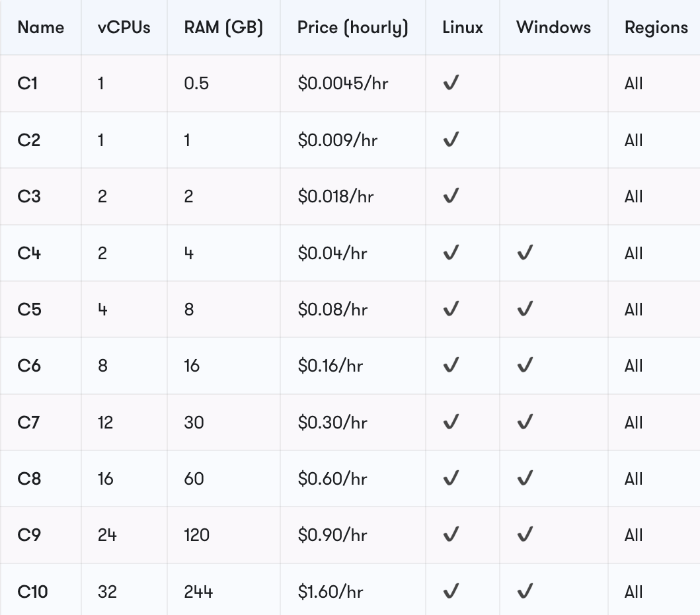Click the 244 RAM value

point(198,591)
